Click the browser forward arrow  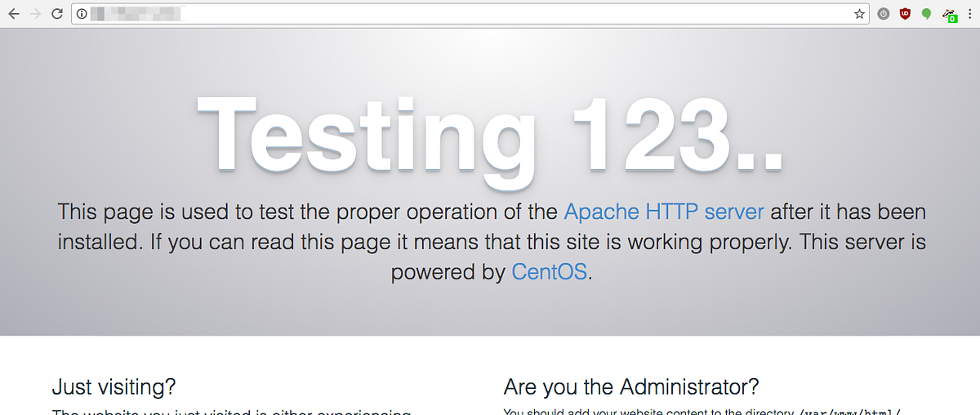pyautogui.click(x=35, y=14)
